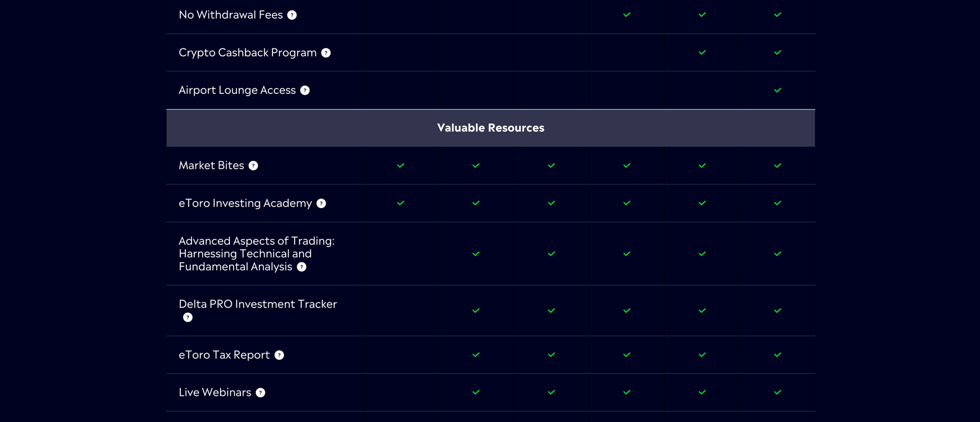Click the eToro Investing Academy label
The width and height of the screenshot is (980, 422).
245,203
